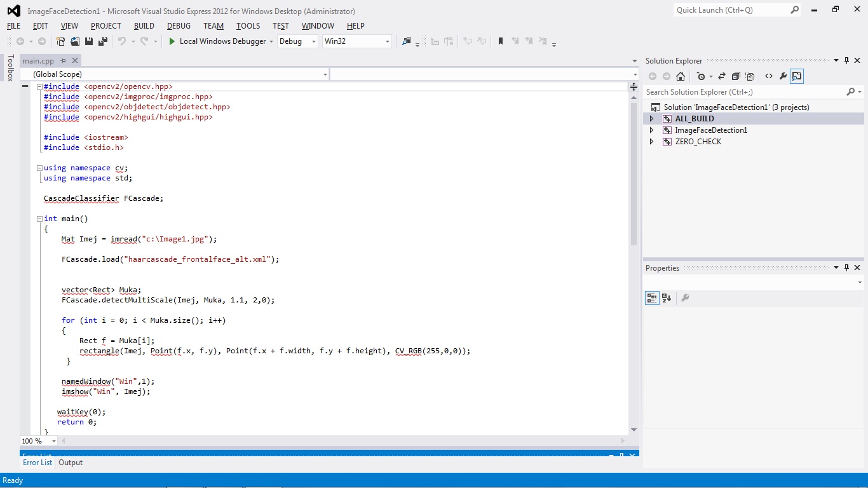Start debugging with the green play icon
The image size is (868, 488).
click(172, 41)
